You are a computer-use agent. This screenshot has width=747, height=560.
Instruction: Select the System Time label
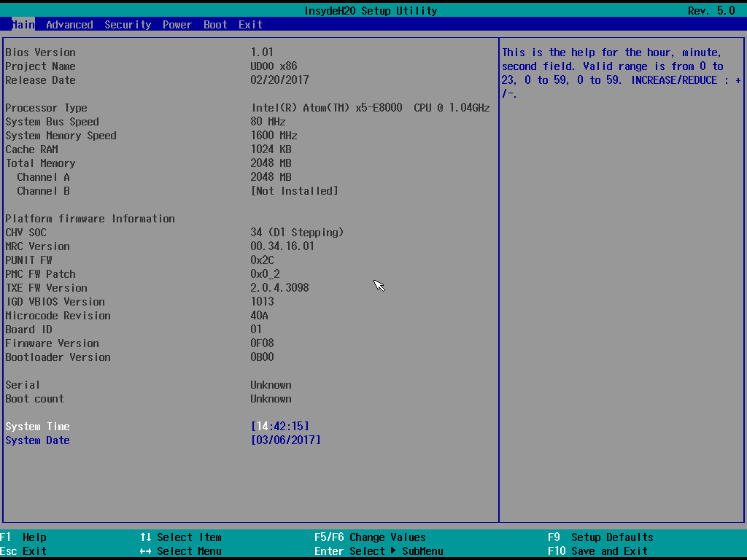(x=38, y=426)
